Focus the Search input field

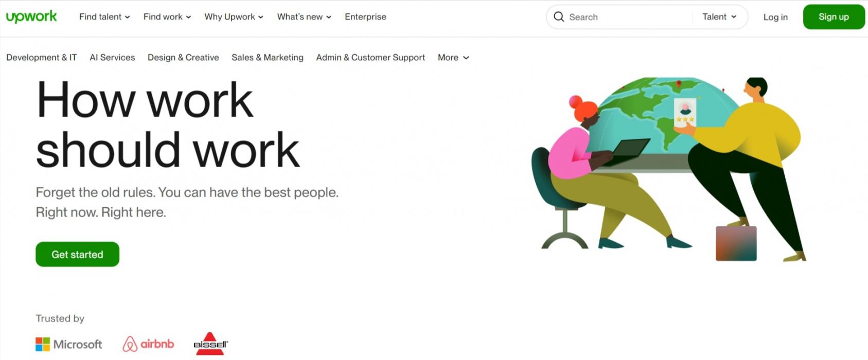628,17
